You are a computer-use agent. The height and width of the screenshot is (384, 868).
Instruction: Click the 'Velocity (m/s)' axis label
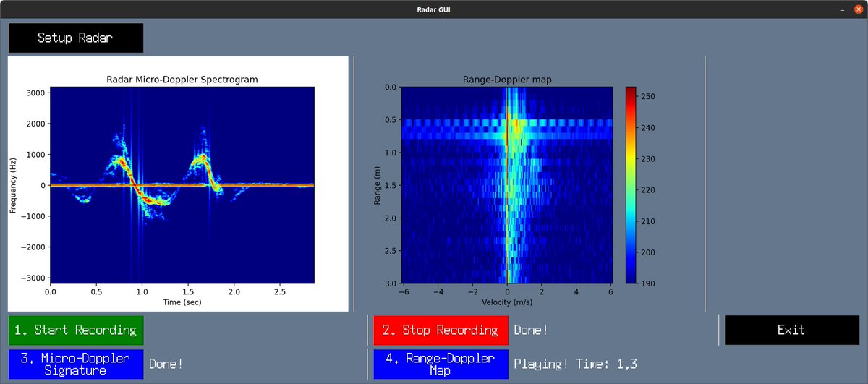point(507,302)
